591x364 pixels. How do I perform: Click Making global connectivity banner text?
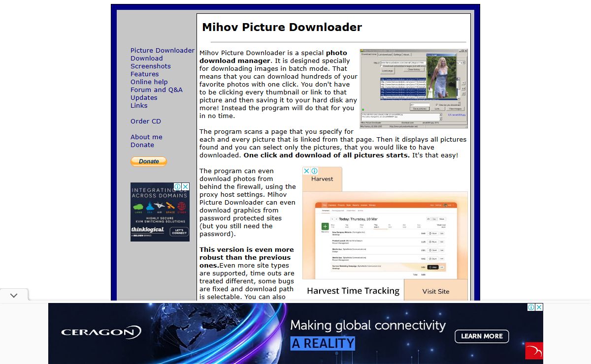tap(368, 325)
